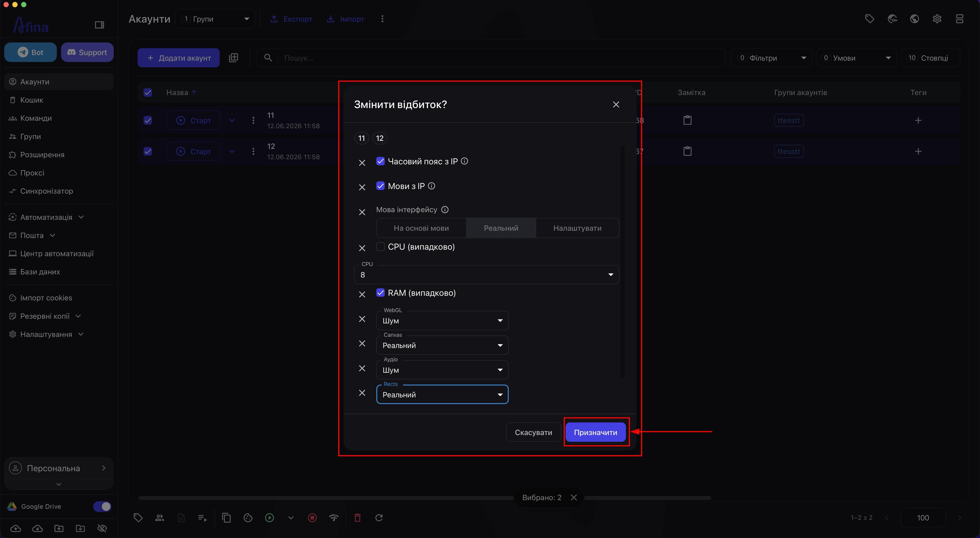Screen dimensions: 980x538
Task: Select the Налаштувати interface language tab
Action: coord(577,228)
